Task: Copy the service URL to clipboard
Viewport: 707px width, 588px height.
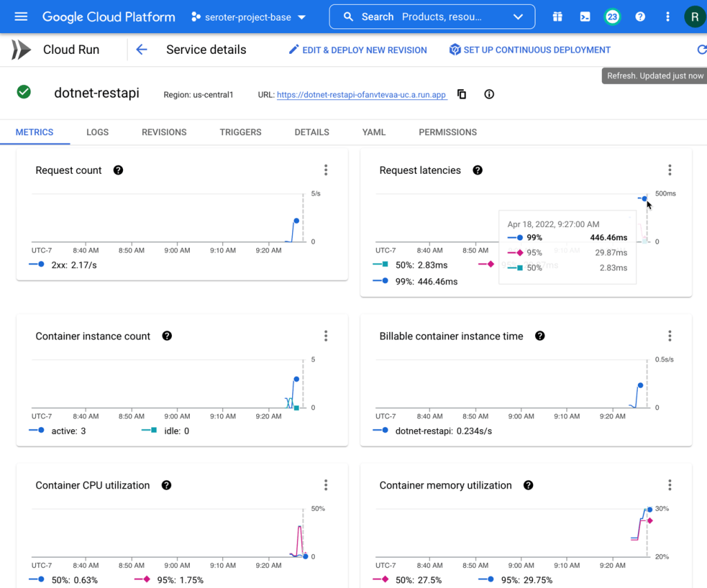Action: (462, 95)
